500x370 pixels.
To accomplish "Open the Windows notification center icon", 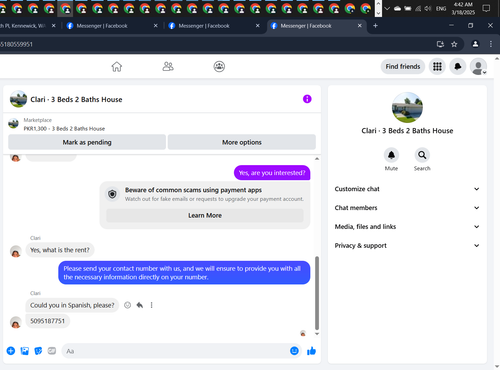I will pos(486,9).
